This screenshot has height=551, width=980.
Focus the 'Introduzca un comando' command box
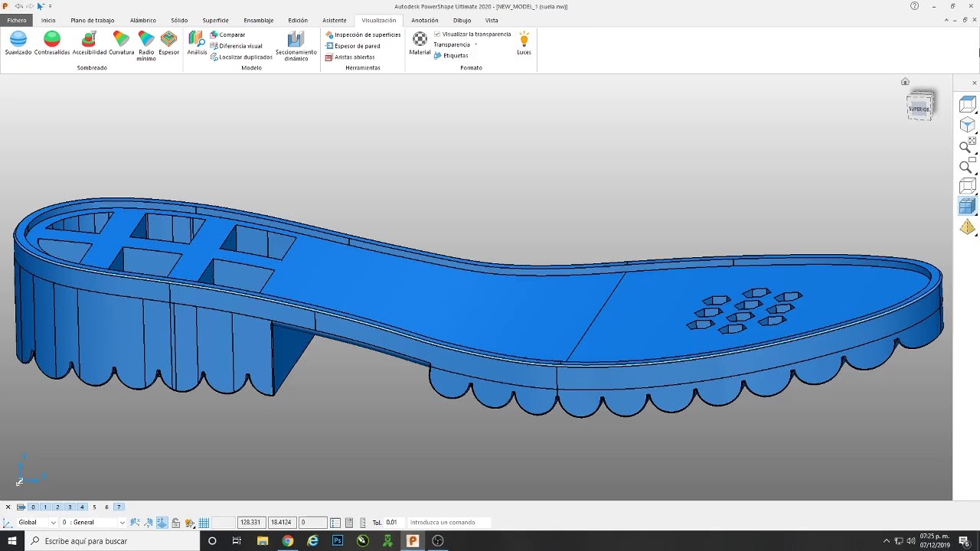pos(449,523)
